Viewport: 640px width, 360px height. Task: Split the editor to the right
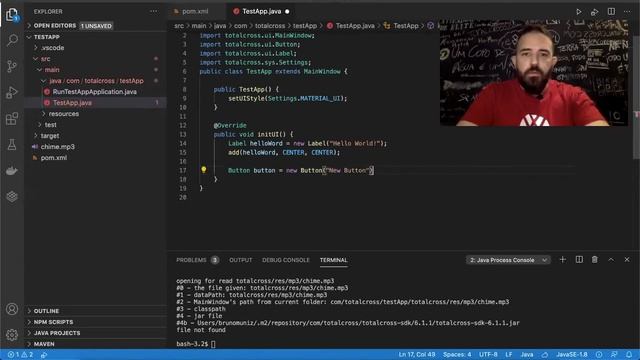611,11
